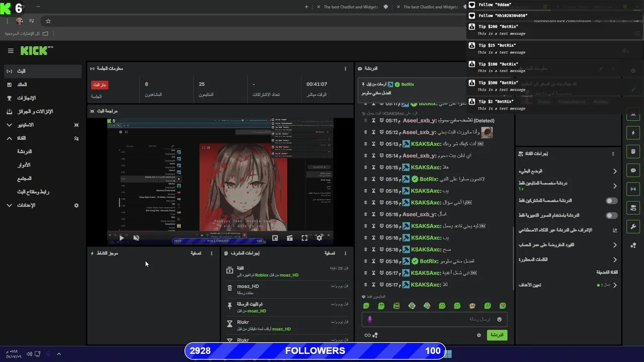644x362 pixels.
Task: Open the moderator actions panel three-dot menu
Action: tap(345, 253)
